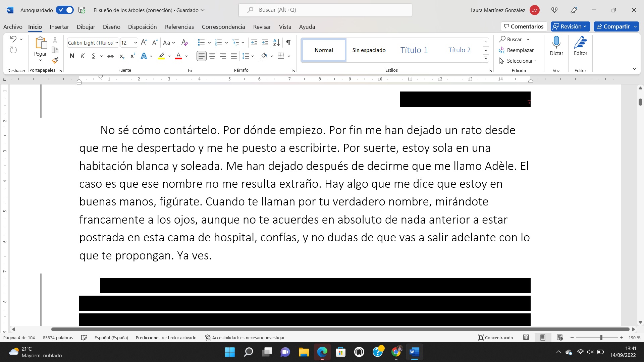Screen dimensions: 644x362
Task: Toggle italic formatting K button
Action: 83,56
